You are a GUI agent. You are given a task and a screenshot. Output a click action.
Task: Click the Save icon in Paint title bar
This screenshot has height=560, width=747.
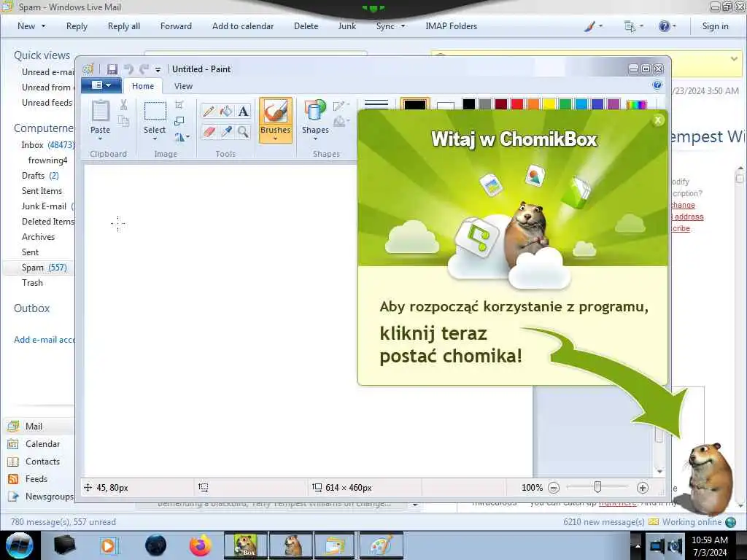click(112, 69)
